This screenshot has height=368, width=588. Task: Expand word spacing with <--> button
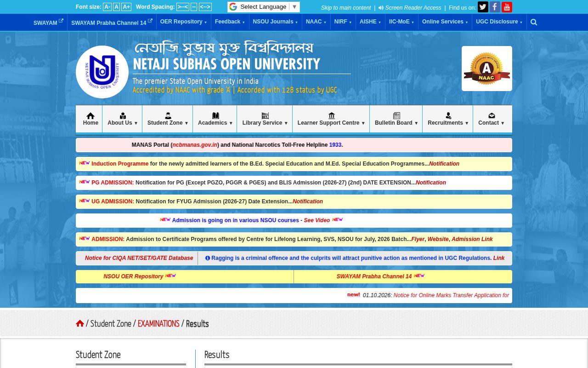point(205,7)
